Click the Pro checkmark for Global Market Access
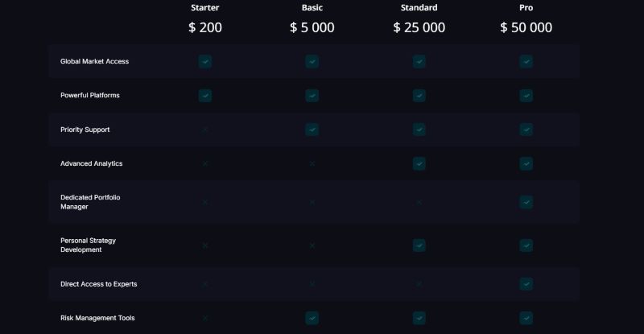Screen dimensions: 644x334 point(526,61)
